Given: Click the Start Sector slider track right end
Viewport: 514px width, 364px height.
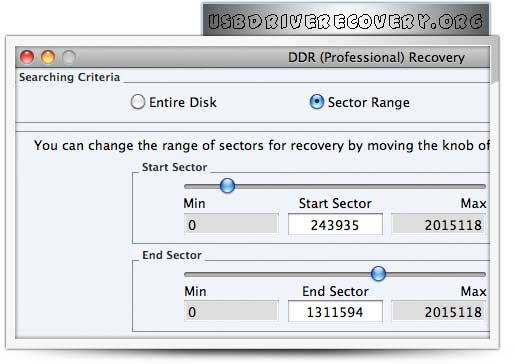Looking at the screenshot, I should (480, 186).
